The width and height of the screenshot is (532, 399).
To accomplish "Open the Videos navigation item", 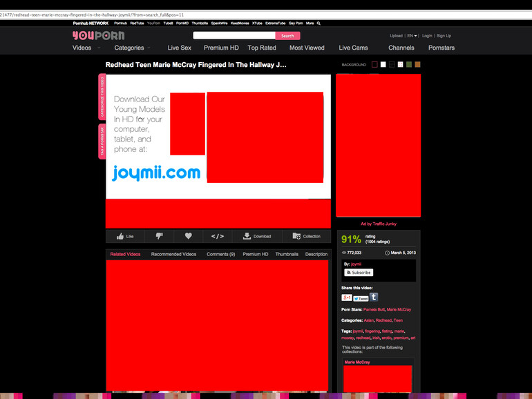I will click(82, 48).
